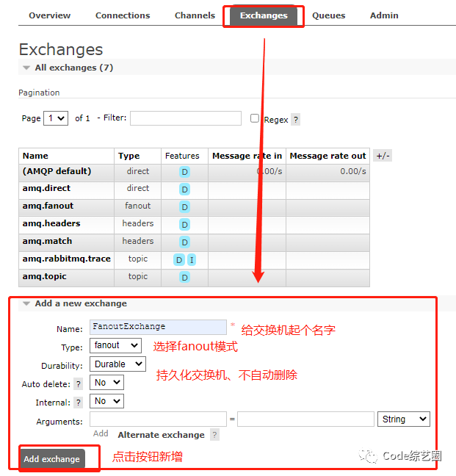Click the D feature badge of amq.fanout
Screen dimensions: 456x476
[x=184, y=207]
